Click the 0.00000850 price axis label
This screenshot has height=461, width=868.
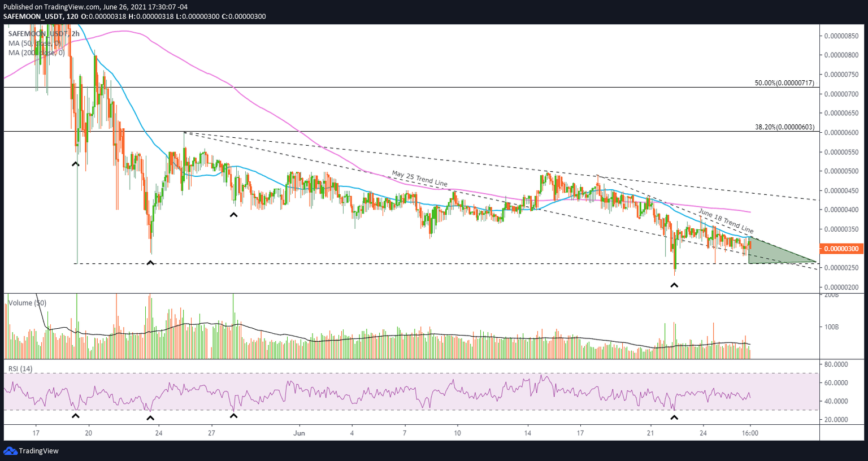click(x=841, y=36)
